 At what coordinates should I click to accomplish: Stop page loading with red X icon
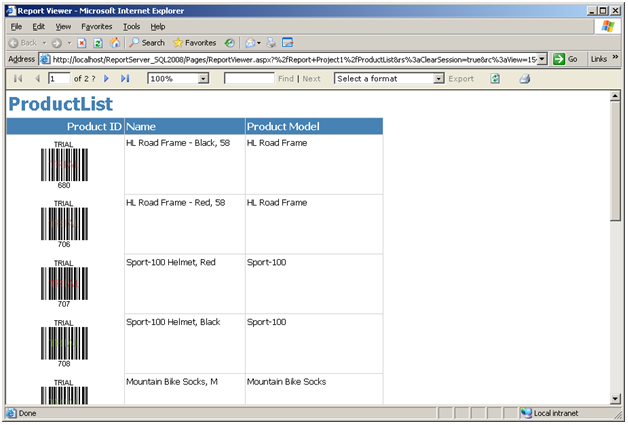pos(82,43)
